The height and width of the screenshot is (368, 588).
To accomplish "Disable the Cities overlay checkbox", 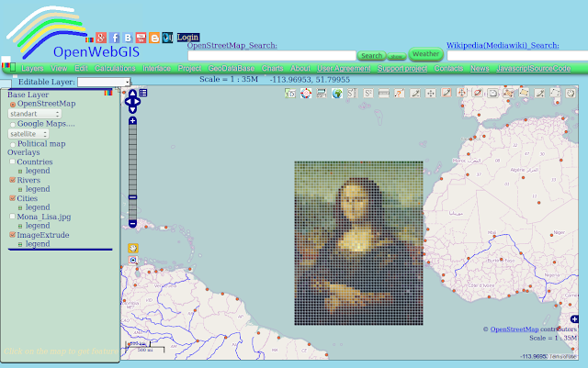I will pos(12,198).
